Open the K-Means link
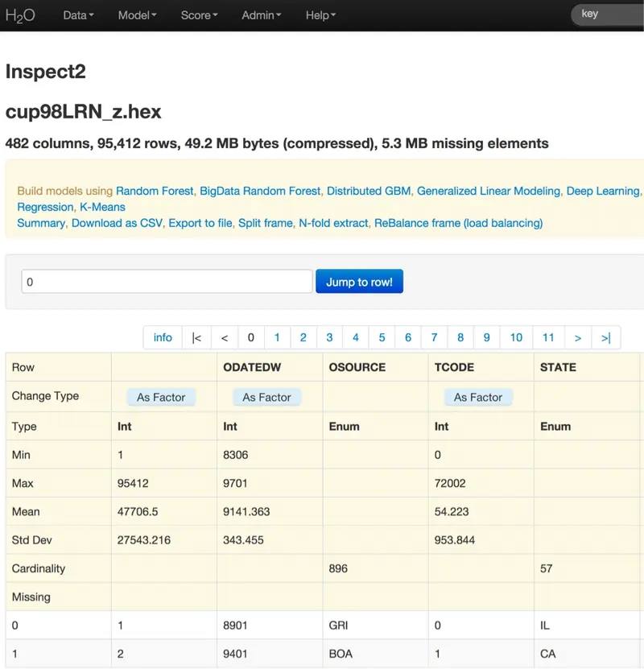Screen dimensions: 644x669 [102, 207]
